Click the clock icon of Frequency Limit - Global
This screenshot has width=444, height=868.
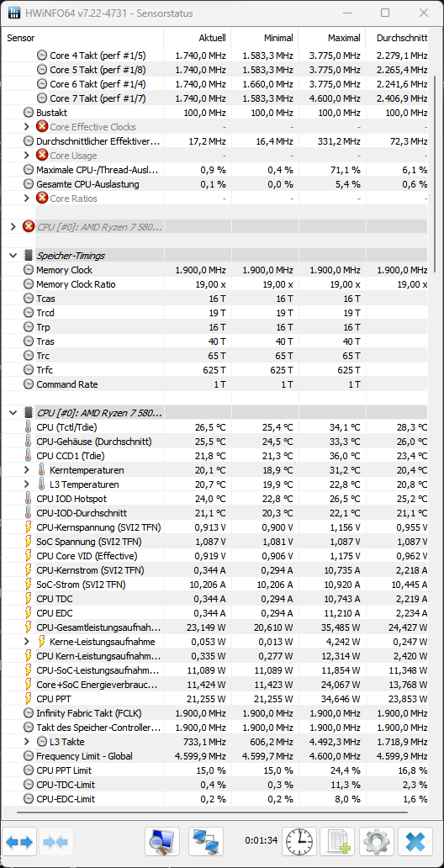[29, 755]
